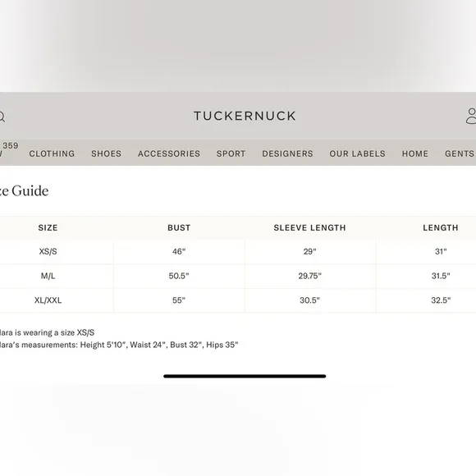Click the Size Guide heading
Image resolution: width=476 pixels, height=476 pixels.
click(x=25, y=191)
